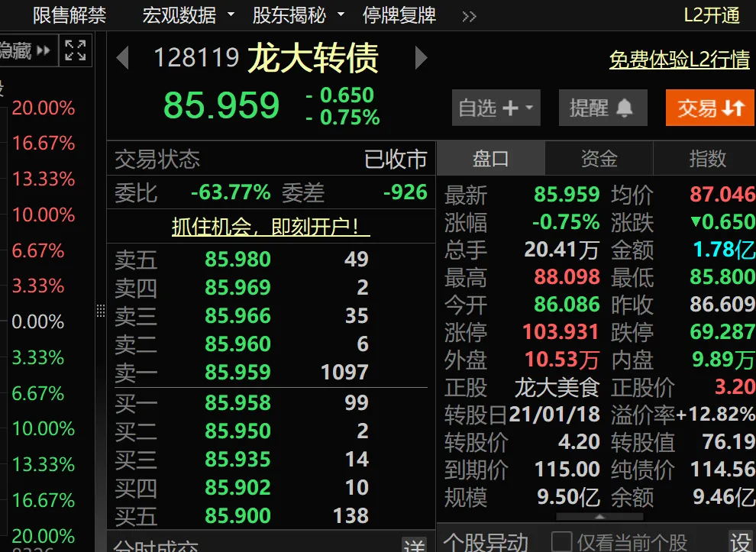Select the 卖一 price 85.959
The image size is (756, 552).
point(237,372)
